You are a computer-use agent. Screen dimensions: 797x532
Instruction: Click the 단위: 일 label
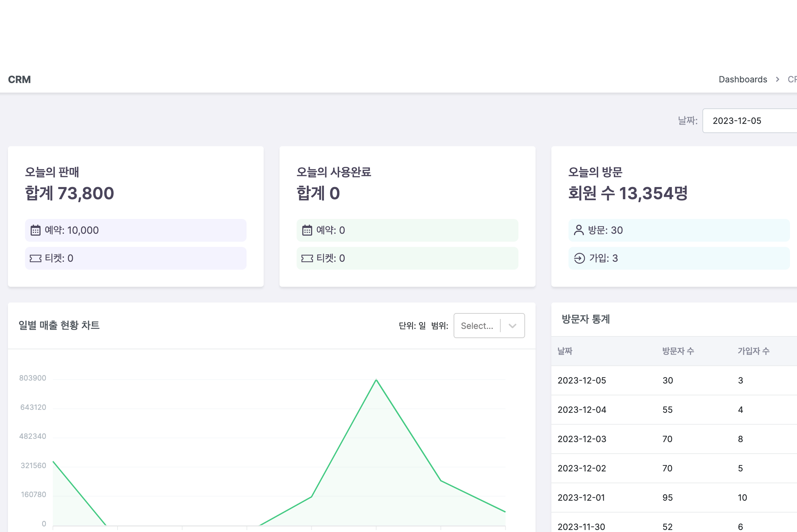click(412, 326)
